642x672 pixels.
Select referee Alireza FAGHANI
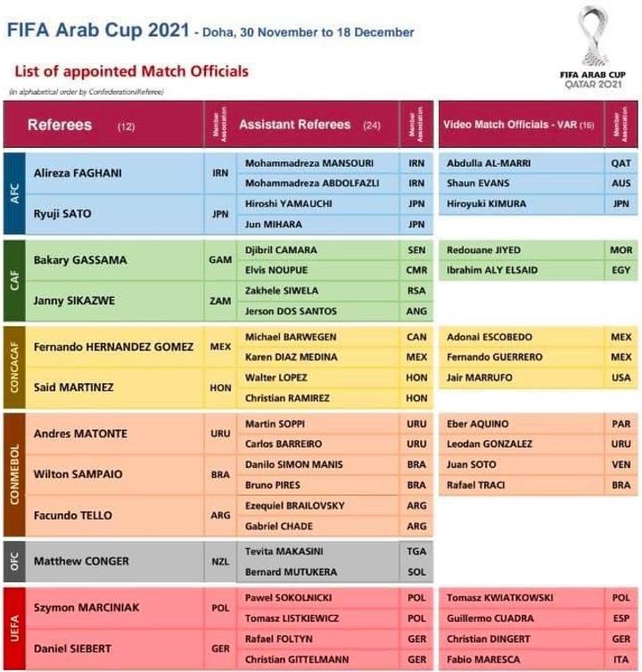(x=78, y=173)
